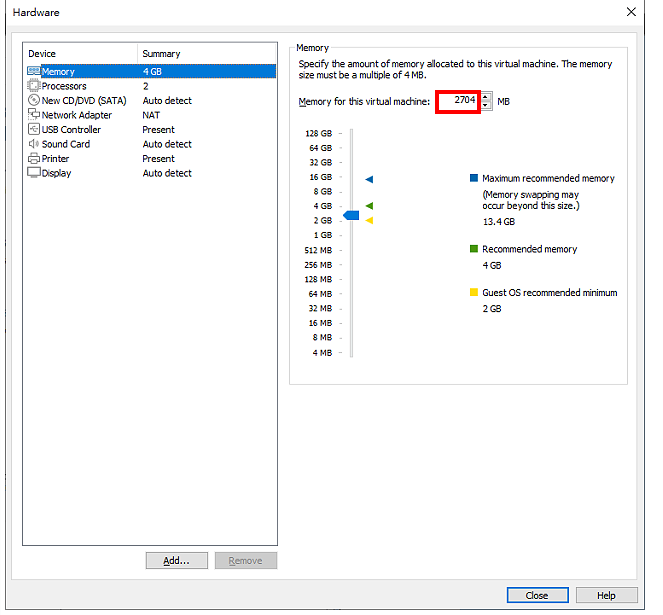
Task: Click the 4 GB slider label
Action: point(323,206)
